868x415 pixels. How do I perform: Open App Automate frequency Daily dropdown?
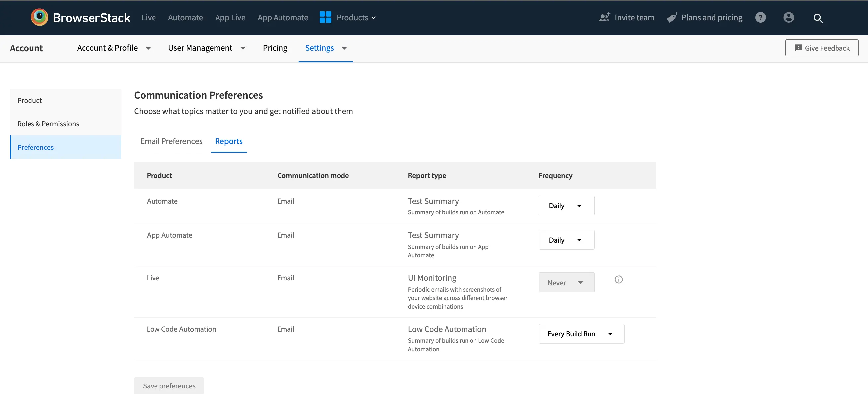tap(566, 240)
